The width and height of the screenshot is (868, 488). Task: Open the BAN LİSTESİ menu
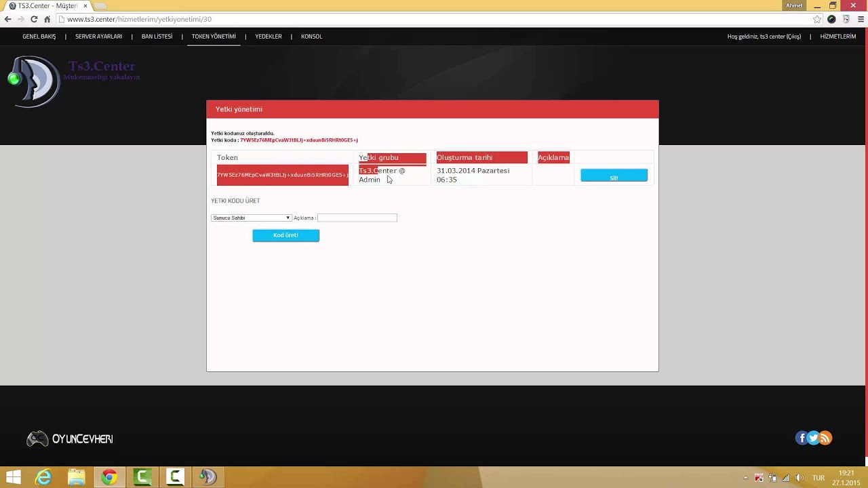click(157, 37)
